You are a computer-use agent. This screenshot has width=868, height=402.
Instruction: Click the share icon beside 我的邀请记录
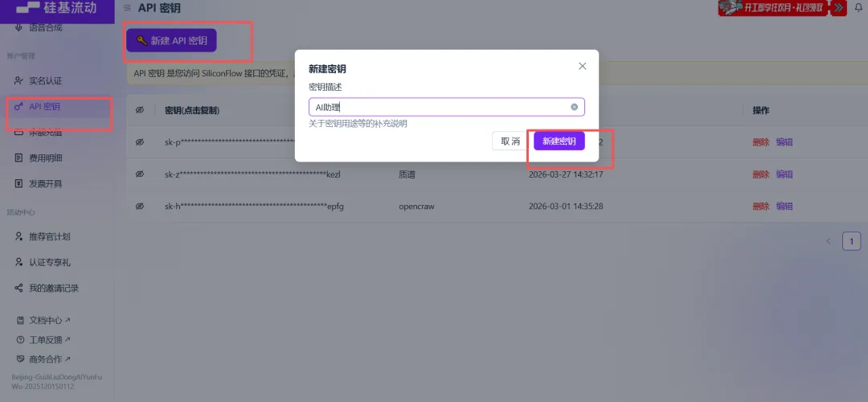pyautogui.click(x=18, y=288)
